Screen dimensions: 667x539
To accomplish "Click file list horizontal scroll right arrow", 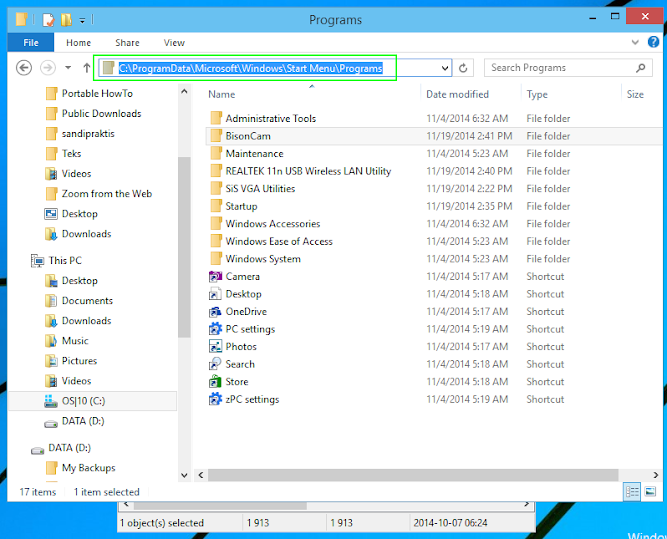I will click(656, 475).
